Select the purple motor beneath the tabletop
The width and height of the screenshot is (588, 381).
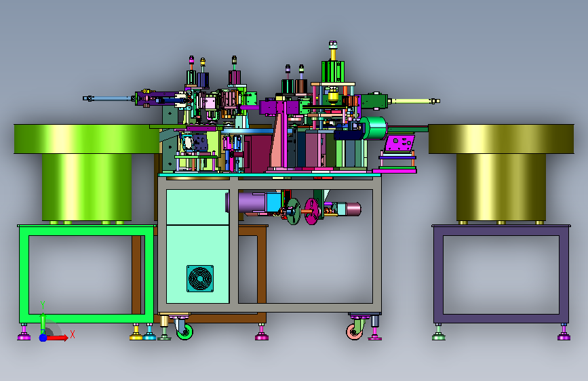pyautogui.click(x=252, y=202)
